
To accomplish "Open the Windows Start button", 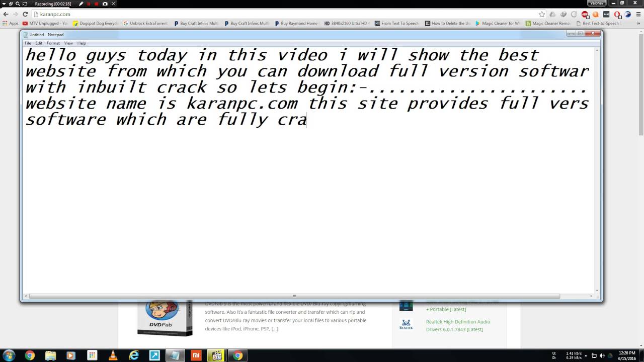I will [x=9, y=355].
